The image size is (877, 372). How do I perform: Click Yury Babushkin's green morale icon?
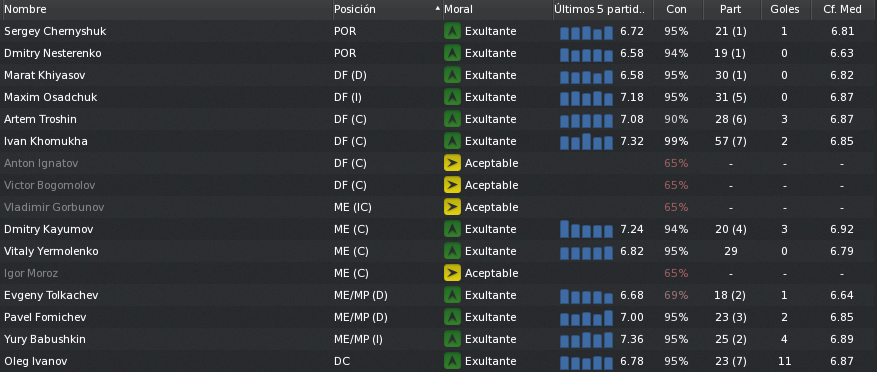[x=452, y=339]
